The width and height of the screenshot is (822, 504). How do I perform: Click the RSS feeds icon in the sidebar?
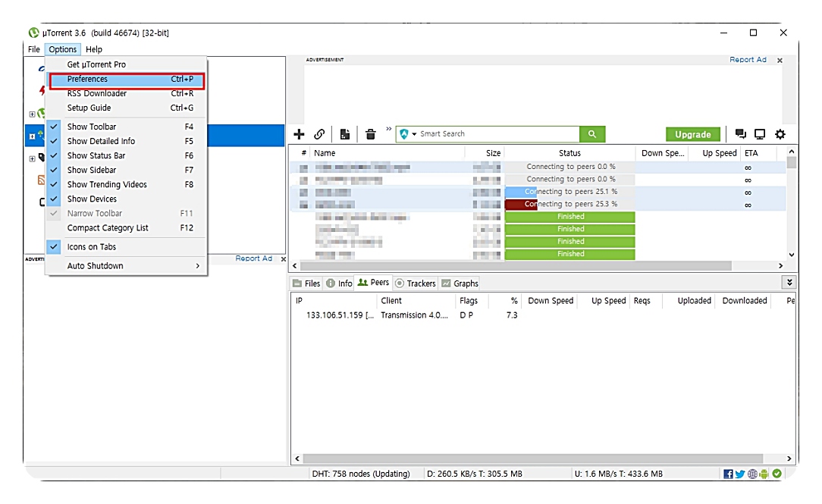tap(41, 180)
